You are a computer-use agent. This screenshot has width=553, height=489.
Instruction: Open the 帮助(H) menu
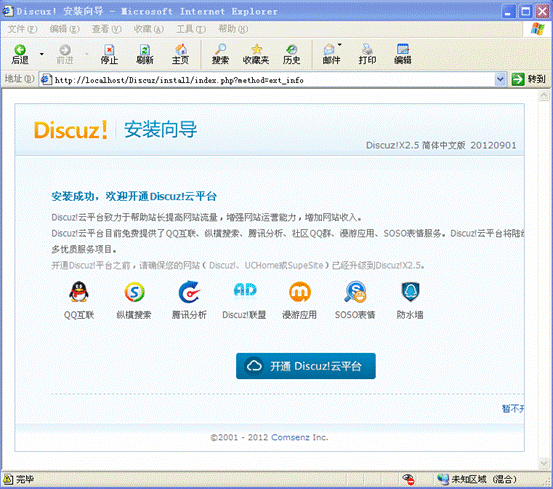point(233,29)
